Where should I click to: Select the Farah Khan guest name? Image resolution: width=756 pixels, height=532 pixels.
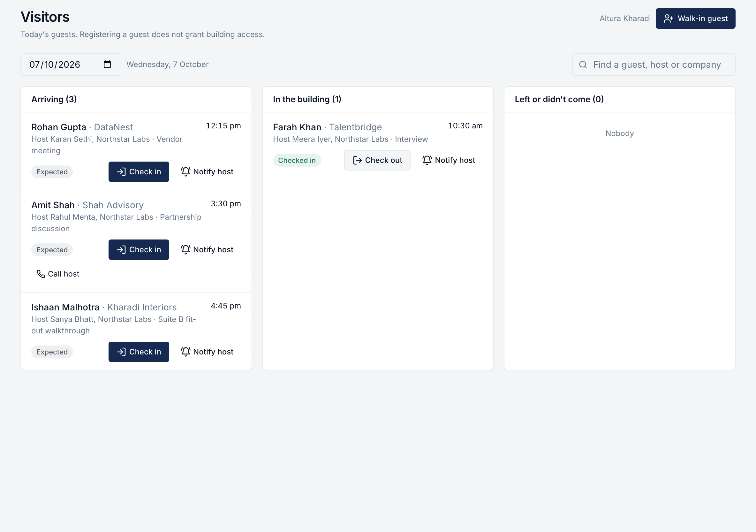point(297,127)
